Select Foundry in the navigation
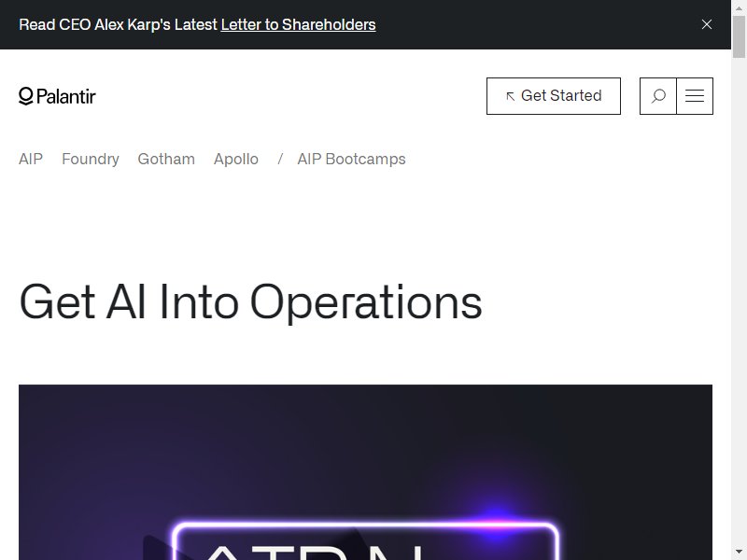This screenshot has height=560, width=747. click(x=91, y=159)
